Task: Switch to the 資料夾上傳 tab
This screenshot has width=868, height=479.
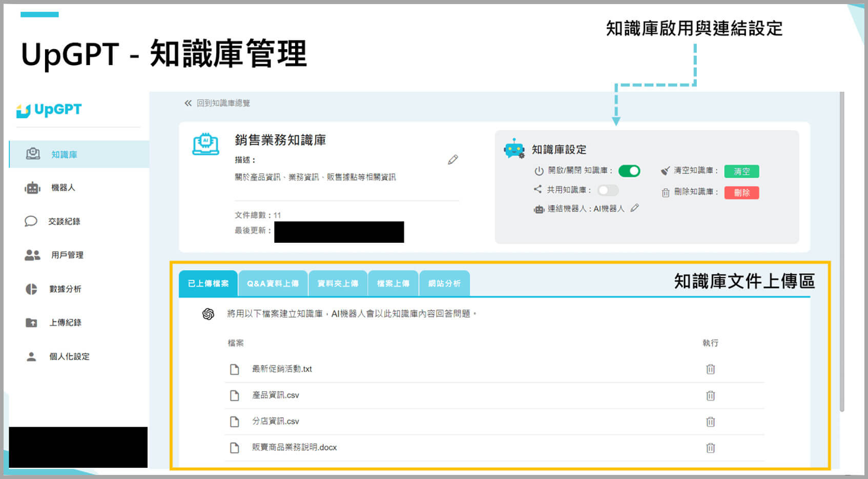Action: 338,283
